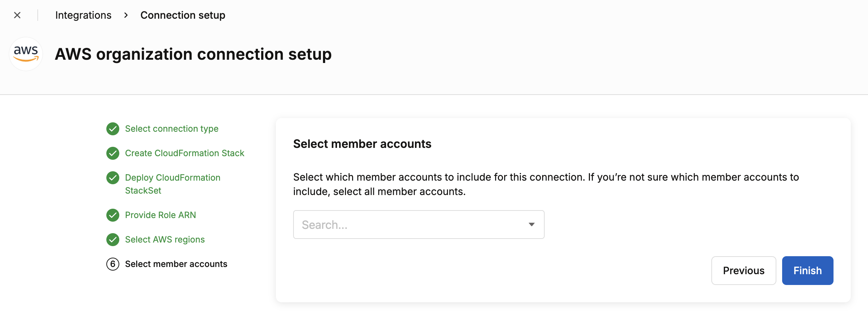Return to the Select connection type step

pyautogui.click(x=172, y=129)
